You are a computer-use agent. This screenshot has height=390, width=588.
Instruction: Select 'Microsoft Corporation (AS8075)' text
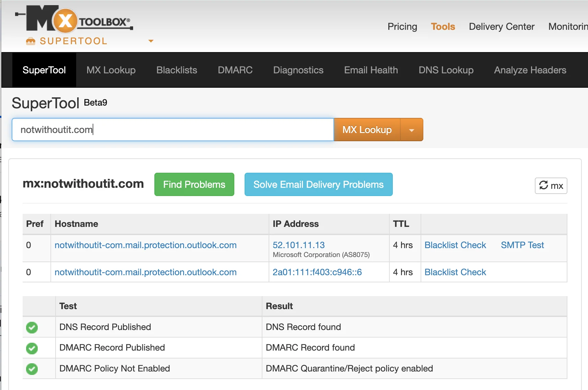point(321,255)
